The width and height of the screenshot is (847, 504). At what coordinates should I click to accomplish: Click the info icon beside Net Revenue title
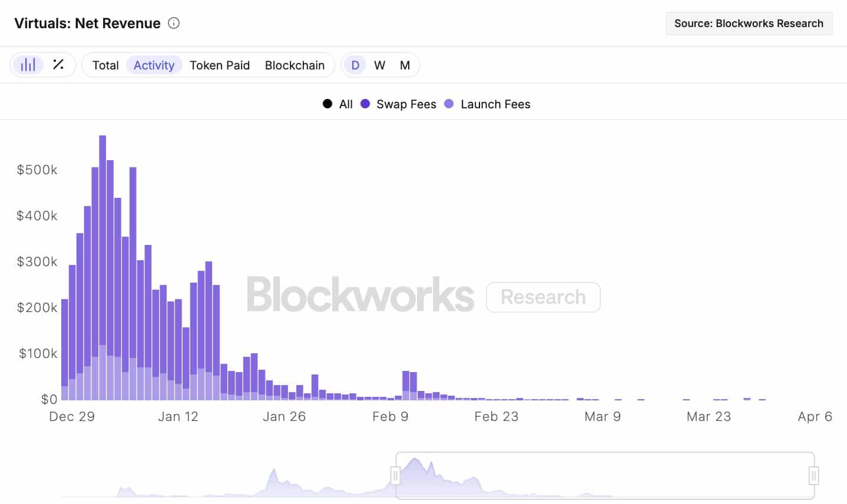point(174,23)
